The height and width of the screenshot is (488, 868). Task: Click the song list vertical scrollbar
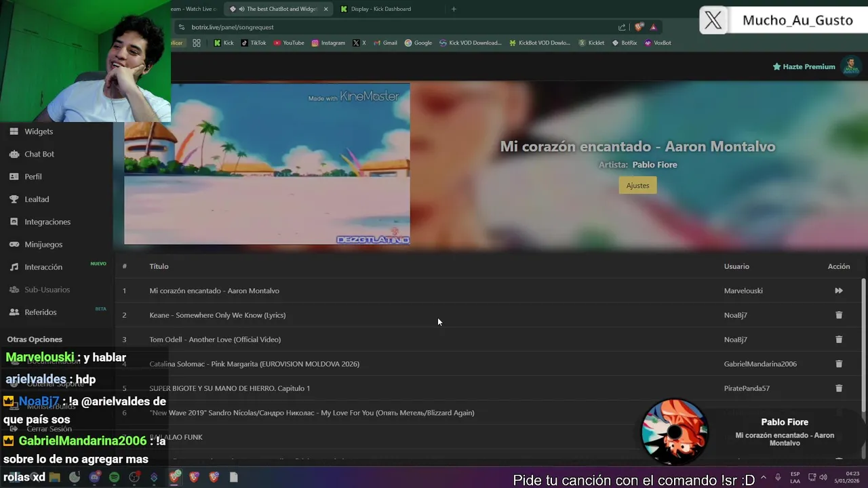point(863,344)
